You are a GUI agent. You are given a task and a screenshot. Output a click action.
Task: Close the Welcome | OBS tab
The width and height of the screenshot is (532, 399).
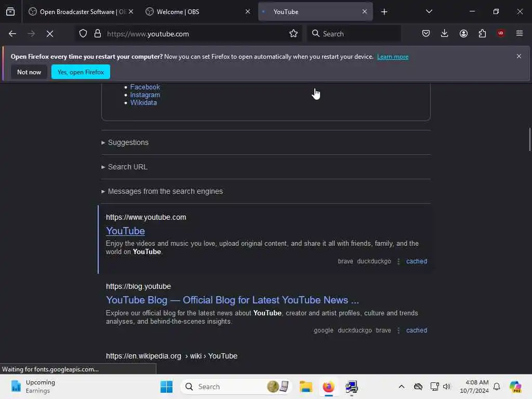click(248, 11)
